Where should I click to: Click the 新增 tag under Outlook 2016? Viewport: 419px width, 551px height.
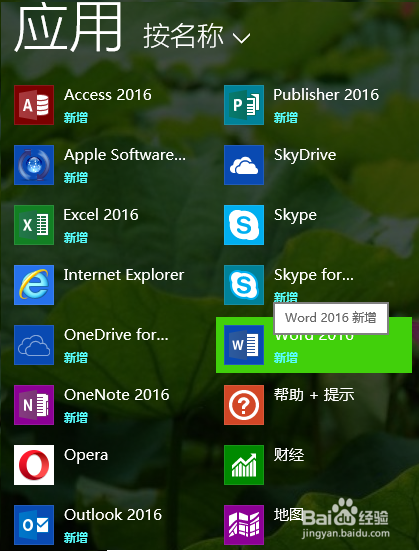76,538
